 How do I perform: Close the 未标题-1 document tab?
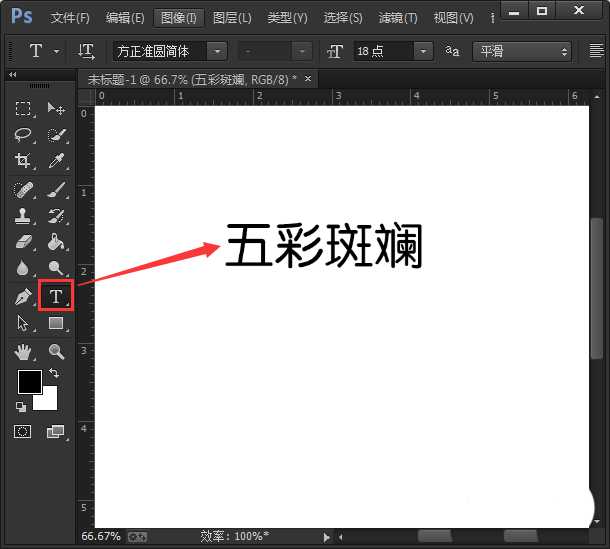308,78
